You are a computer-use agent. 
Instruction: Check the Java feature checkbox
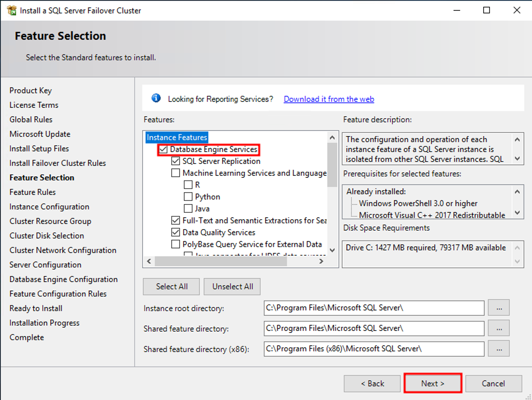[x=188, y=209]
